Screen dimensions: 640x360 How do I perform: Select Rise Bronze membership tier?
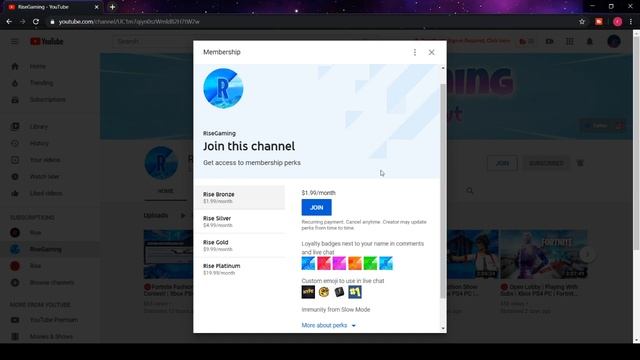240,197
